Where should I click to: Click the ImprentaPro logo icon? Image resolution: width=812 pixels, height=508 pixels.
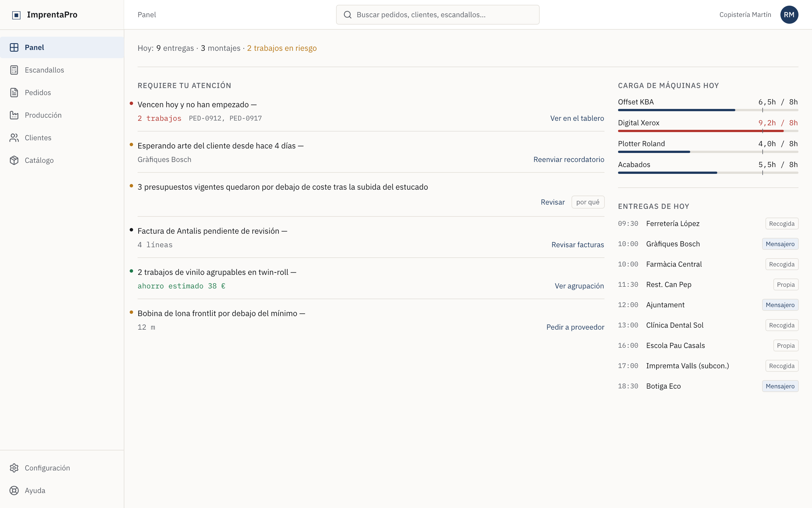(16, 15)
